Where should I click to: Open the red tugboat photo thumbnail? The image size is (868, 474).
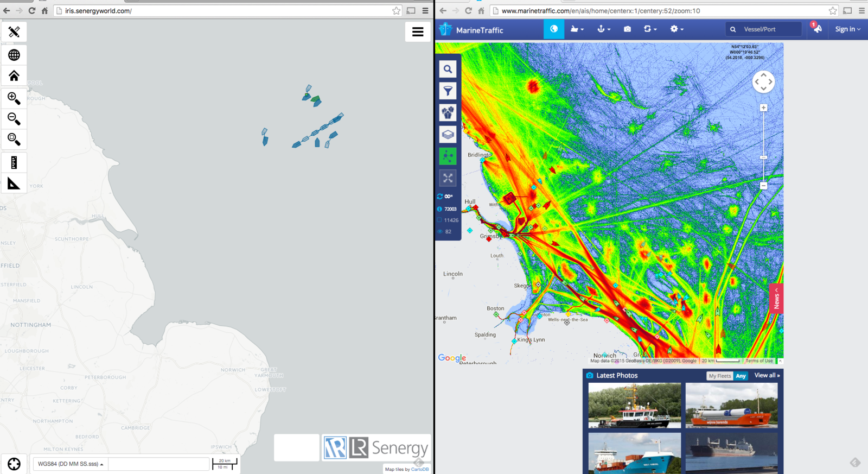(x=635, y=406)
